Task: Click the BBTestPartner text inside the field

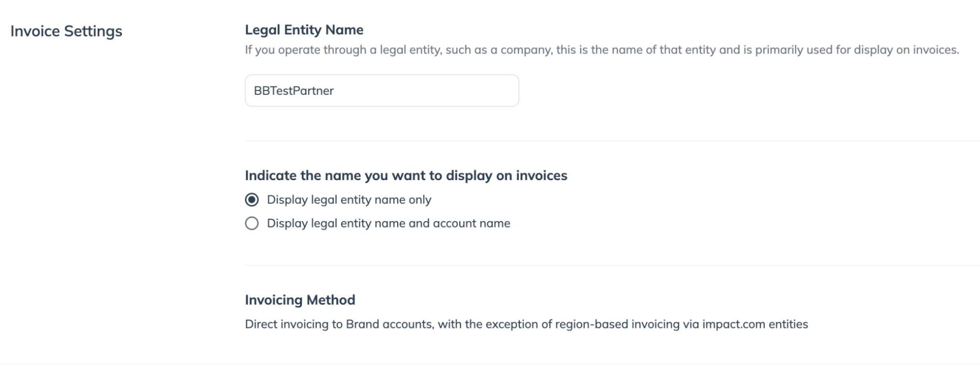Action: coord(294,91)
